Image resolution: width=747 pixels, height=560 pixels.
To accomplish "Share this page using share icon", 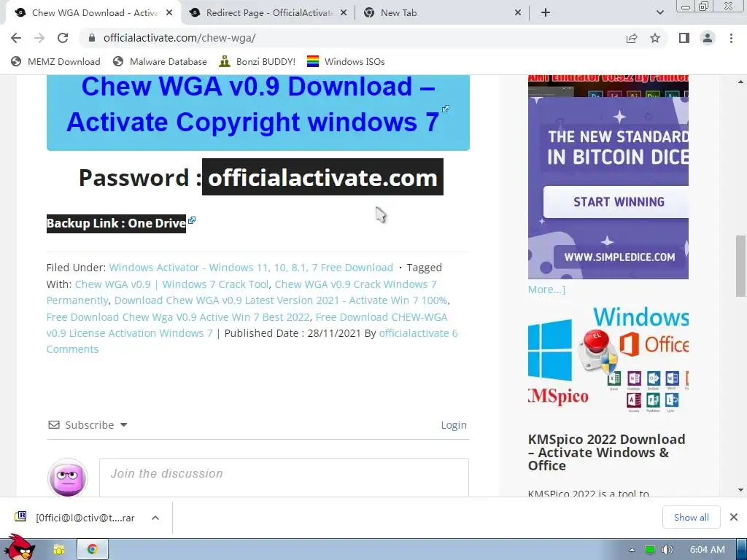I will tap(632, 38).
